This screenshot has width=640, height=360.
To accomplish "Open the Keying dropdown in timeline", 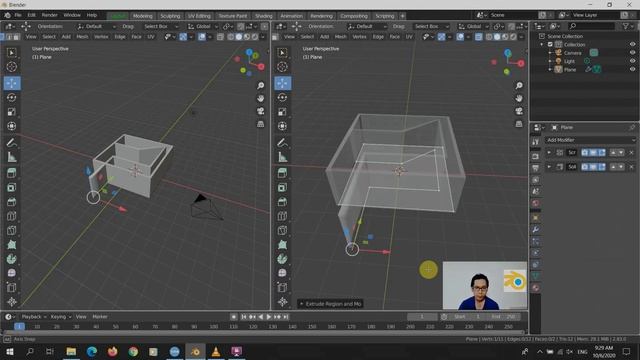I will (x=60, y=317).
